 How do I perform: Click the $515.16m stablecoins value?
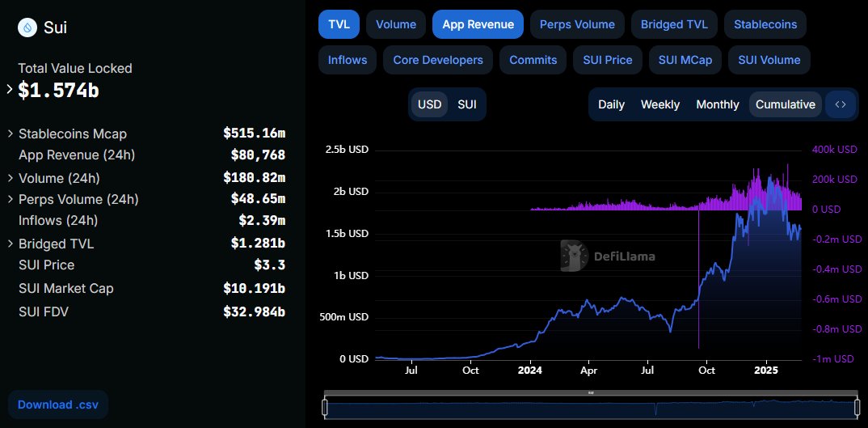tap(254, 133)
